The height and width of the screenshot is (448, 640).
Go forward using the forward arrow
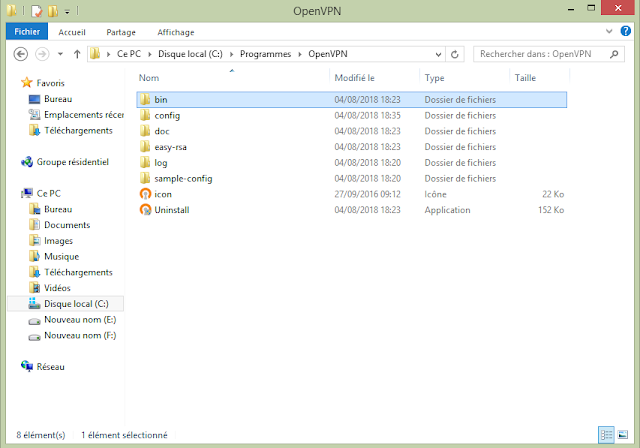click(x=42, y=54)
